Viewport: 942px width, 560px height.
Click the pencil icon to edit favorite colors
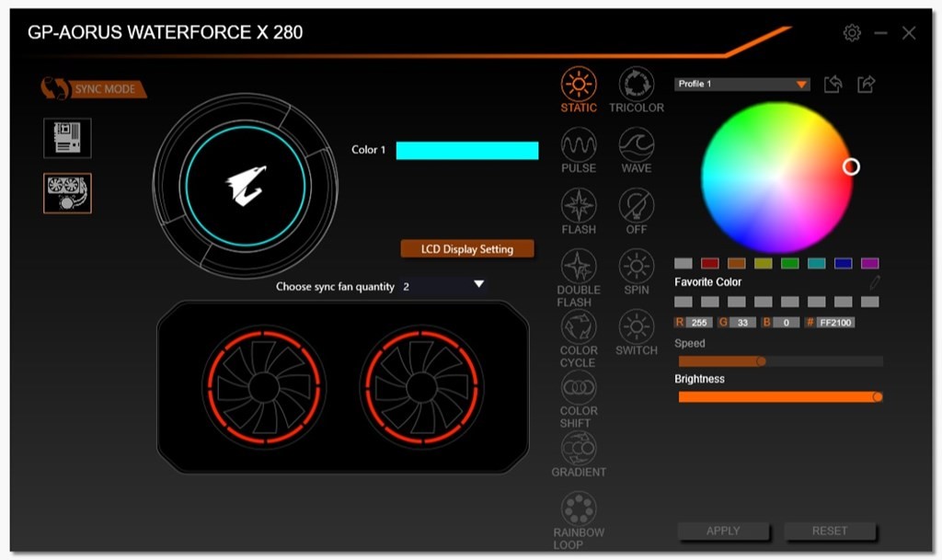point(875,282)
